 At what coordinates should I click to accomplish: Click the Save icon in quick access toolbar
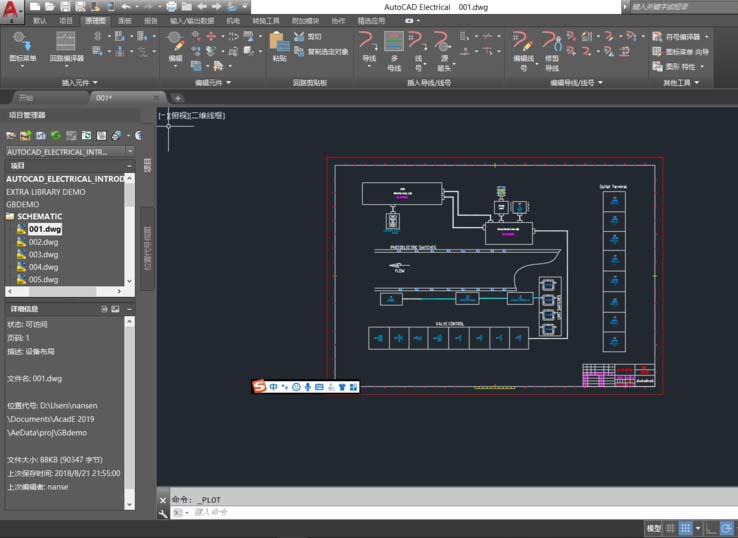pos(65,7)
